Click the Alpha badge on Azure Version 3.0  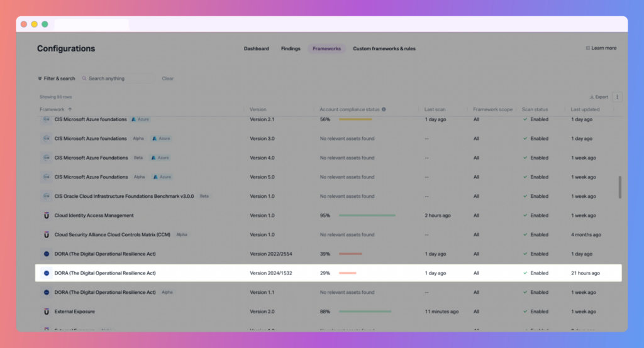pos(138,138)
